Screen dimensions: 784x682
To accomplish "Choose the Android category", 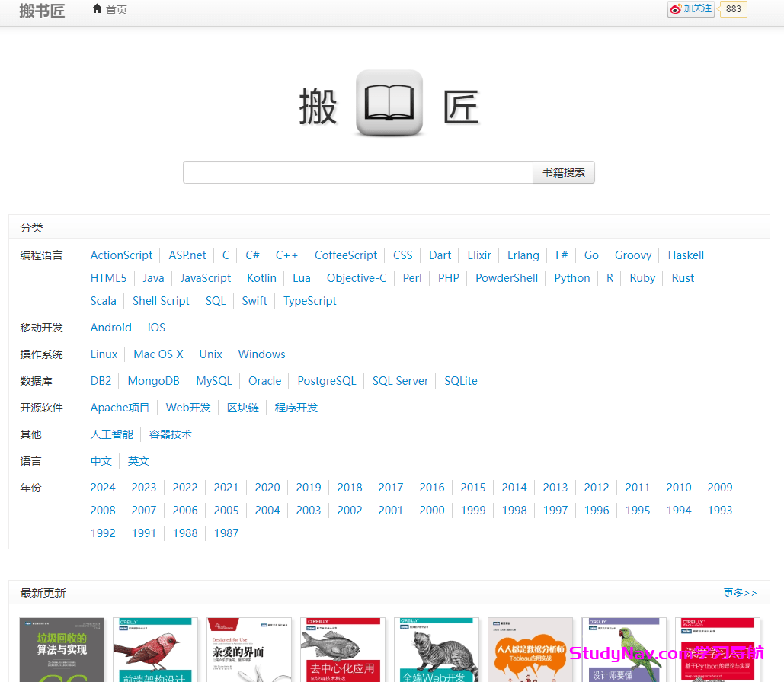I will [x=110, y=328].
